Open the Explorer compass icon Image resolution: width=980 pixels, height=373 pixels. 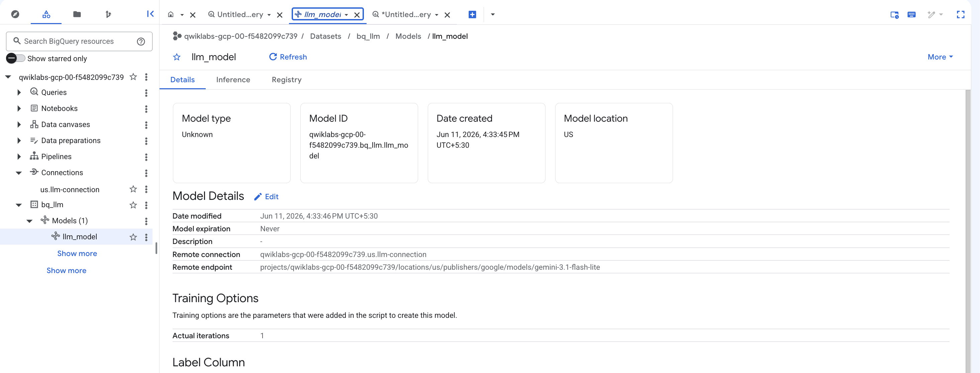[15, 14]
